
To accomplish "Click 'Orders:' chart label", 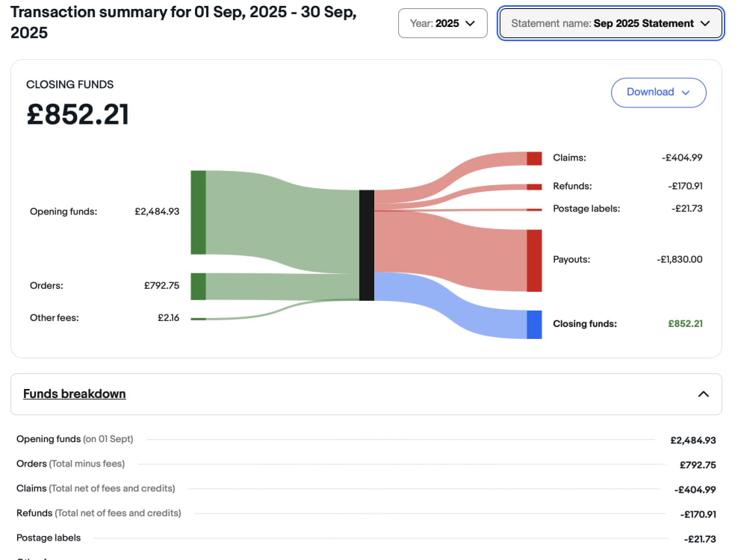I will click(46, 286).
